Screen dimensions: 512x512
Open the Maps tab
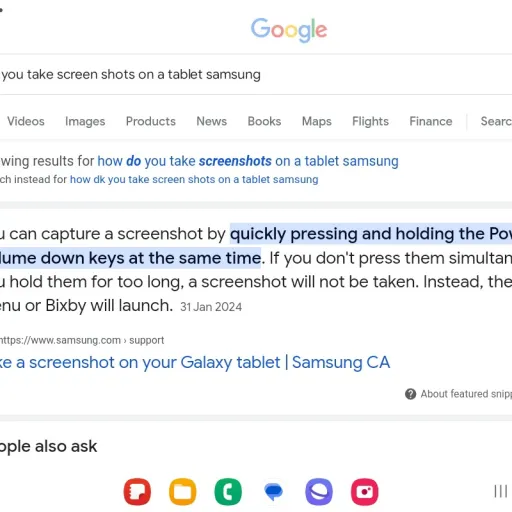pyautogui.click(x=317, y=121)
